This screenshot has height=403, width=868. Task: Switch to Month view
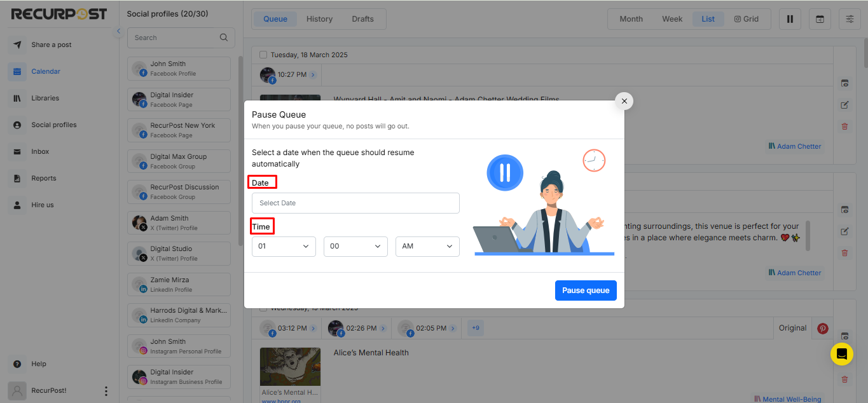(631, 19)
